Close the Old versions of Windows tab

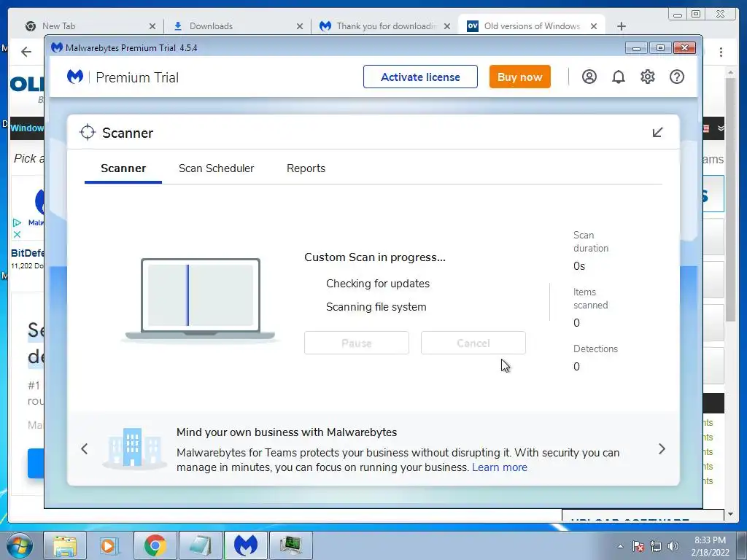(594, 26)
